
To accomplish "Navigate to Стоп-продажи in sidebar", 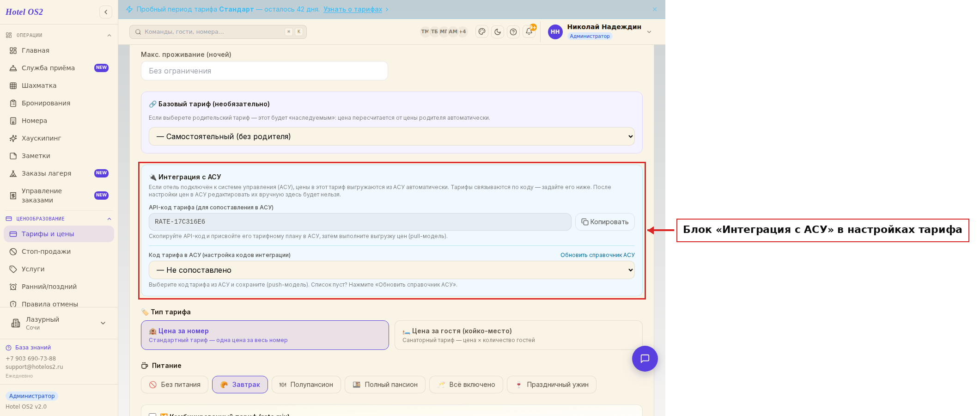I will [x=59, y=251].
